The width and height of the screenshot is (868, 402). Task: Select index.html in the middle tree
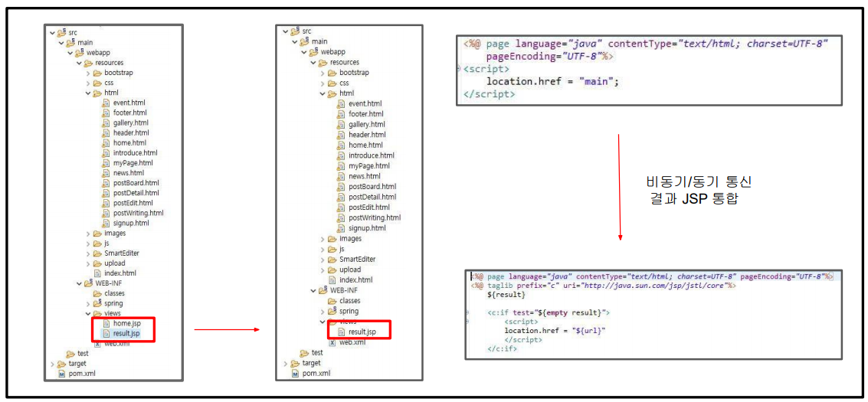[356, 279]
